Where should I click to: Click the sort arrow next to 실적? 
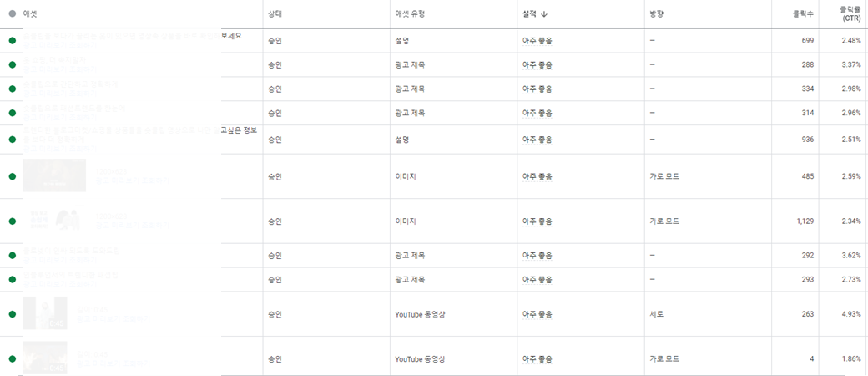[544, 14]
